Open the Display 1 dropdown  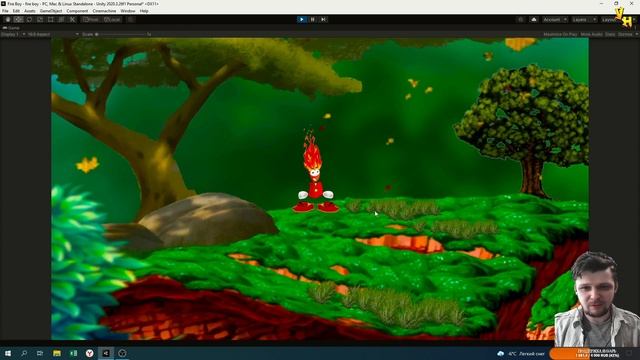tap(13, 34)
